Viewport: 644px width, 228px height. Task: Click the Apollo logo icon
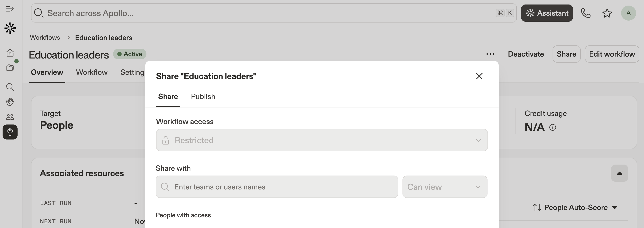(x=10, y=28)
